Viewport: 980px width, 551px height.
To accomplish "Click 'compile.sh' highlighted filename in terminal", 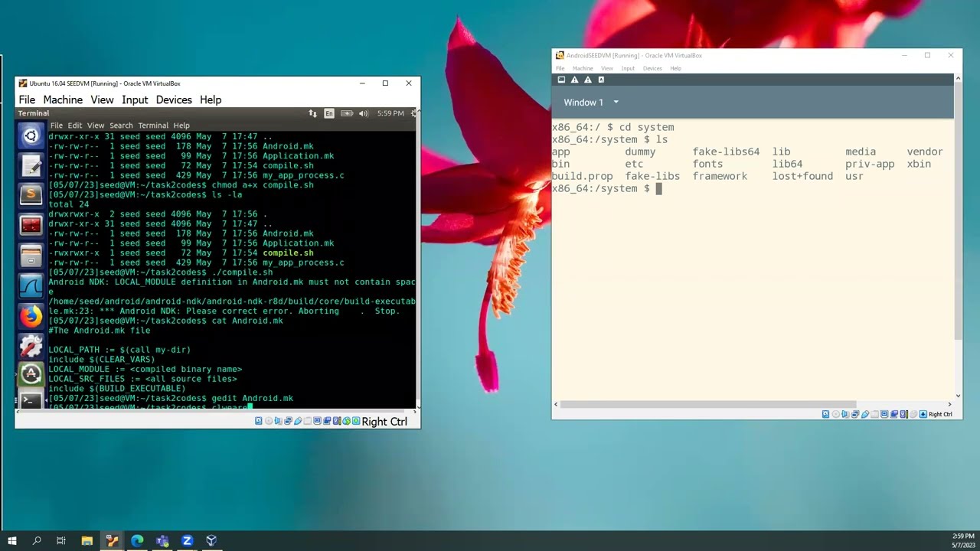I will pyautogui.click(x=288, y=253).
